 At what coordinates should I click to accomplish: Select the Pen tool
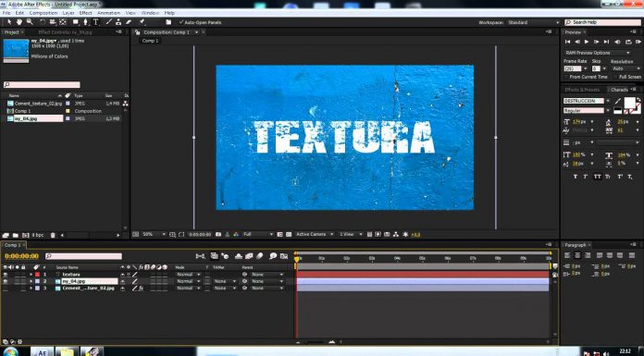[x=85, y=22]
